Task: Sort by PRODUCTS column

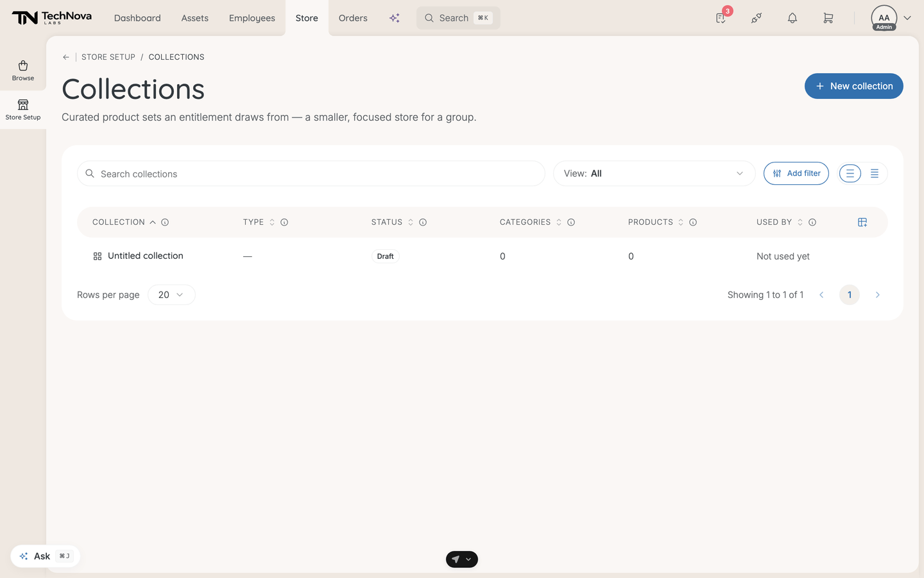Action: [x=656, y=222]
